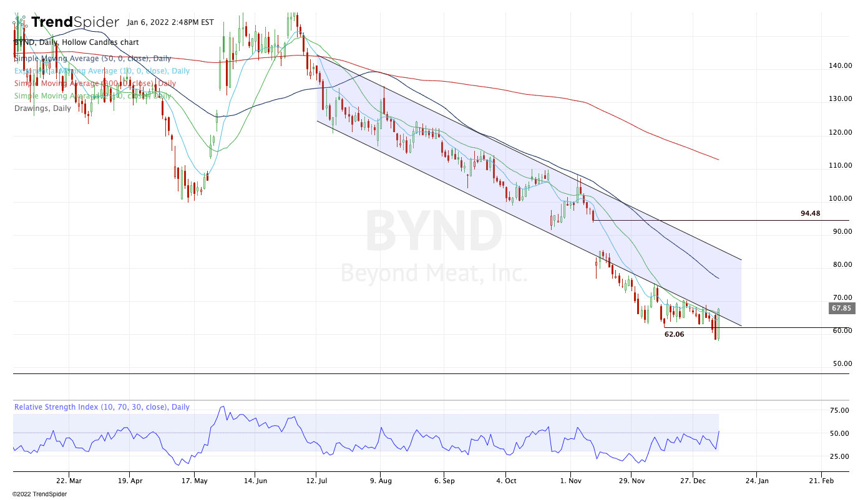This screenshot has width=868, height=500.
Task: Click the Jan 6, 2022 2:48PM EST timestamp
Action: tap(170, 22)
